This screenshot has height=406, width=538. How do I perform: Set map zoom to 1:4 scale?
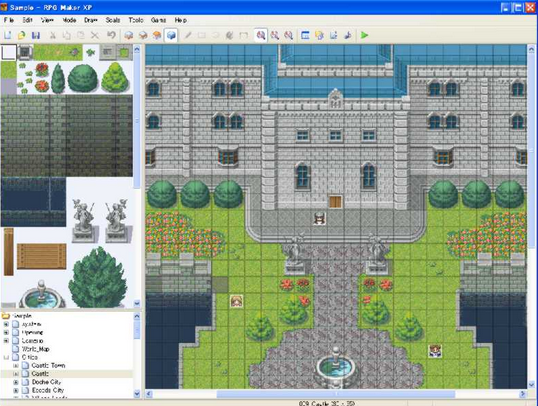pos(289,35)
